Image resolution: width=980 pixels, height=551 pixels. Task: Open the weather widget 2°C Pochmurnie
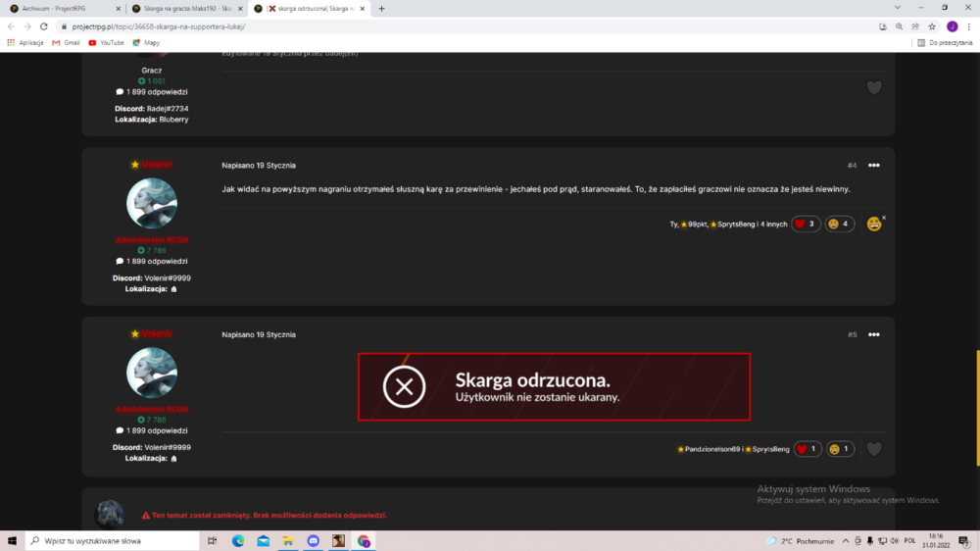[x=801, y=541]
